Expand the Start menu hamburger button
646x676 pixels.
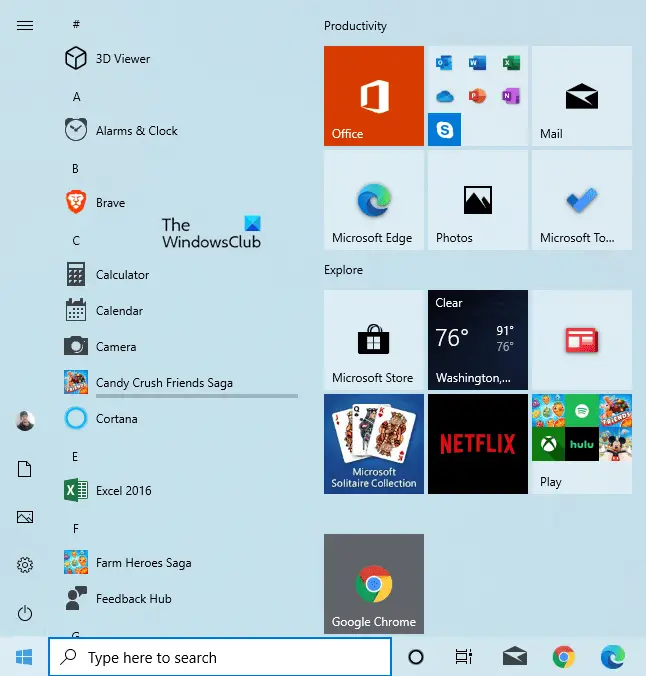pyautogui.click(x=25, y=25)
